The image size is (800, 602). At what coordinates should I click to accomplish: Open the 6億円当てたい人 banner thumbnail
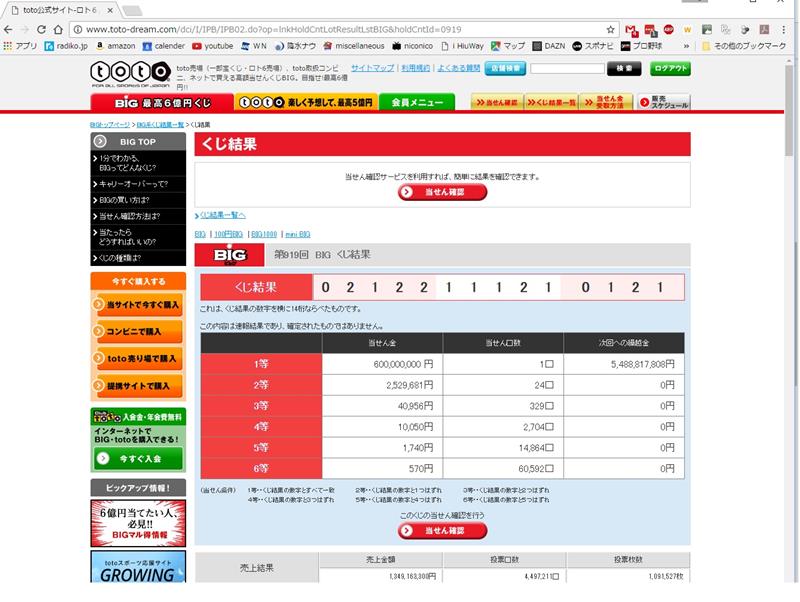click(x=138, y=523)
